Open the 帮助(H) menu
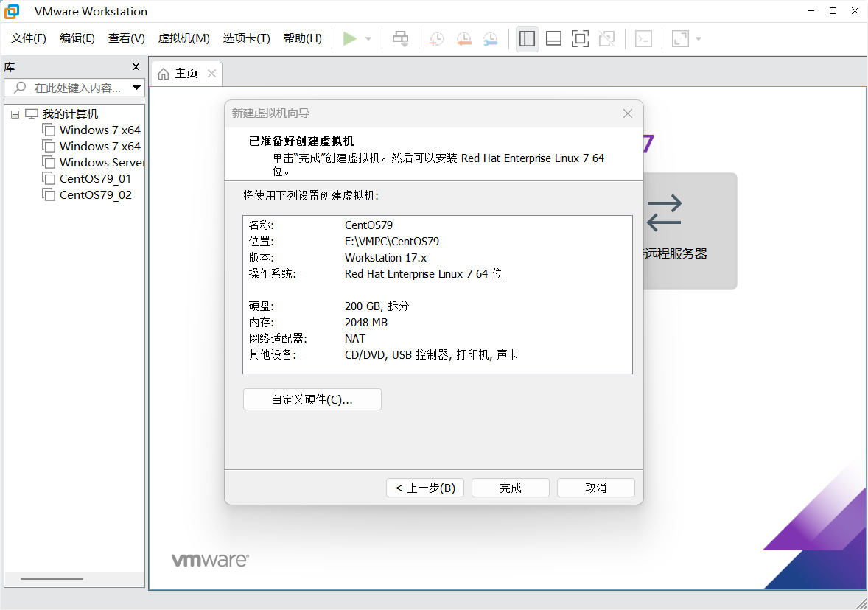Image resolution: width=868 pixels, height=610 pixels. tap(302, 38)
